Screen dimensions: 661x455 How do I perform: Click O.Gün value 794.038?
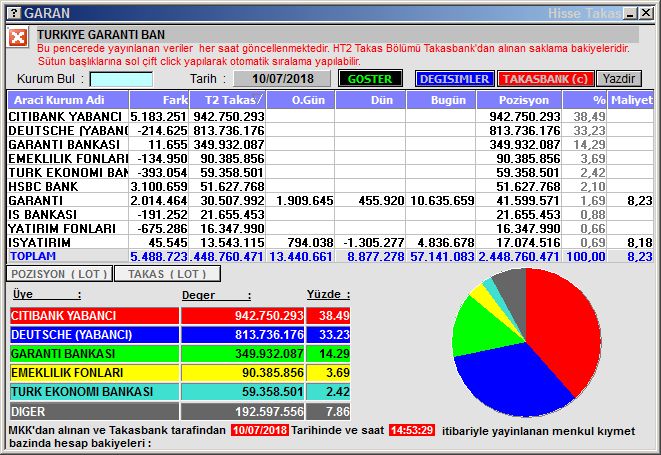point(310,242)
